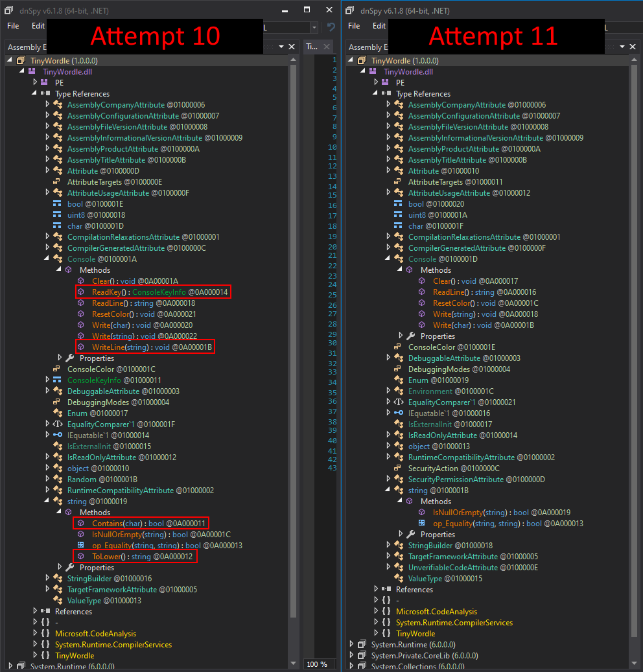Click bool @0100001E type icon in left window
This screenshot has width=643, height=672.
coord(57,203)
